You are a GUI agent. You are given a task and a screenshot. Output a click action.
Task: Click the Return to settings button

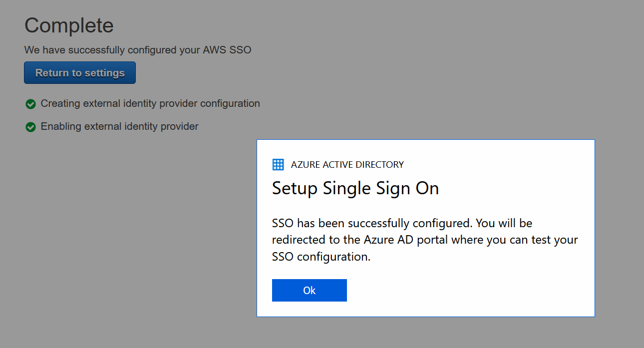pyautogui.click(x=80, y=73)
